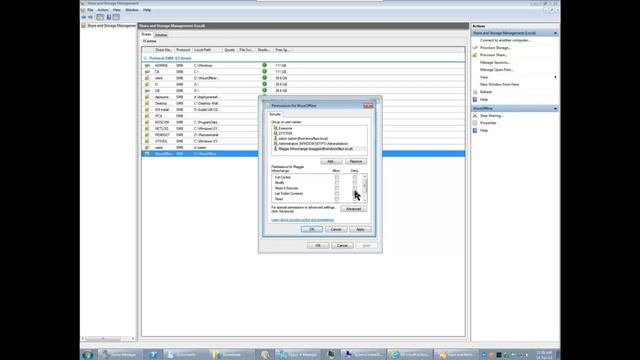
Task: Click Cancel in the permissions dialog
Action: click(336, 229)
